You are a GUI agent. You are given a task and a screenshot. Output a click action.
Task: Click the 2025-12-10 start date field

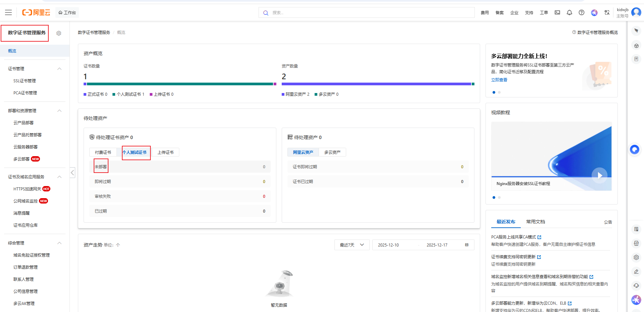(388, 245)
